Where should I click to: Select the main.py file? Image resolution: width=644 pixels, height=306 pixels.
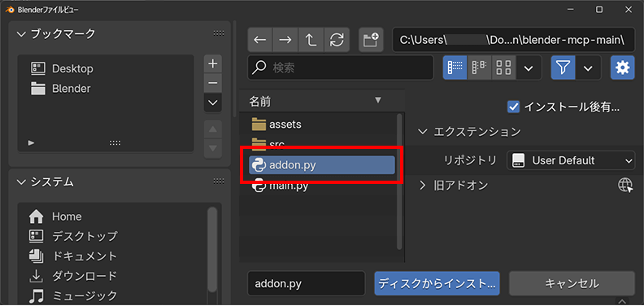[x=321, y=186]
